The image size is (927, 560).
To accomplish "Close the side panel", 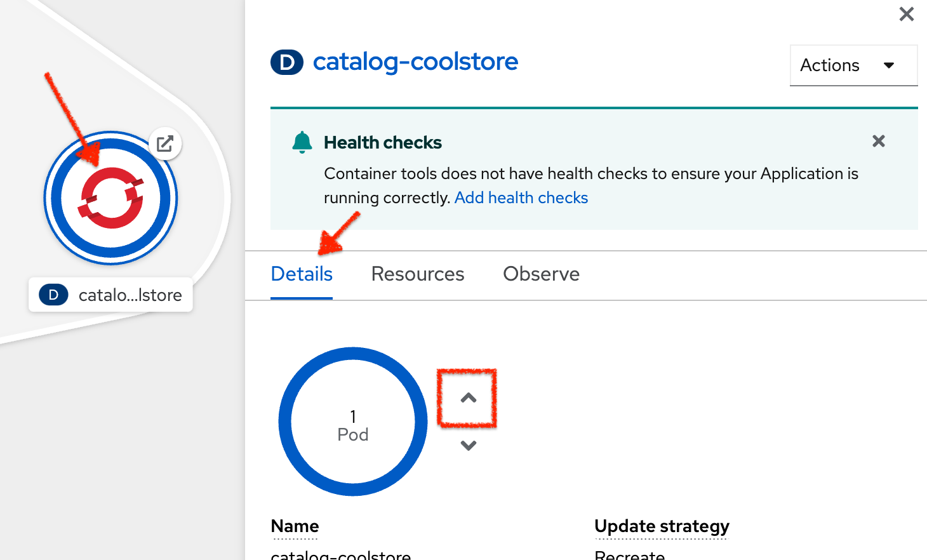I will click(x=907, y=14).
